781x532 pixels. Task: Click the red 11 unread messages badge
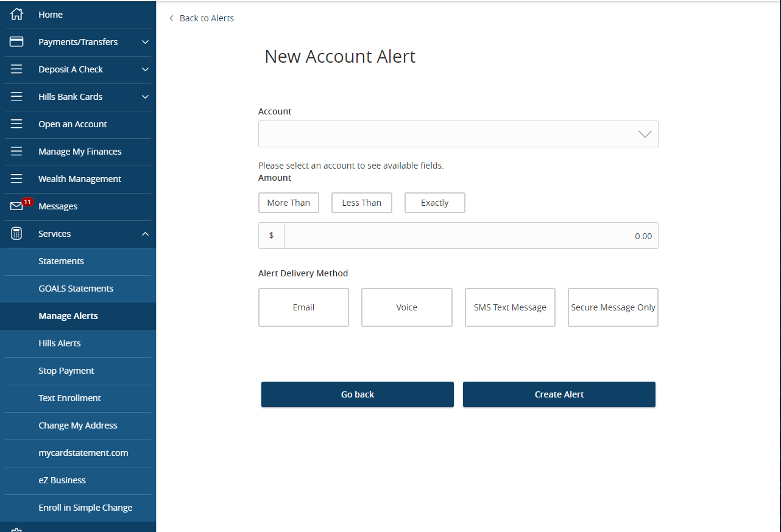pyautogui.click(x=27, y=201)
